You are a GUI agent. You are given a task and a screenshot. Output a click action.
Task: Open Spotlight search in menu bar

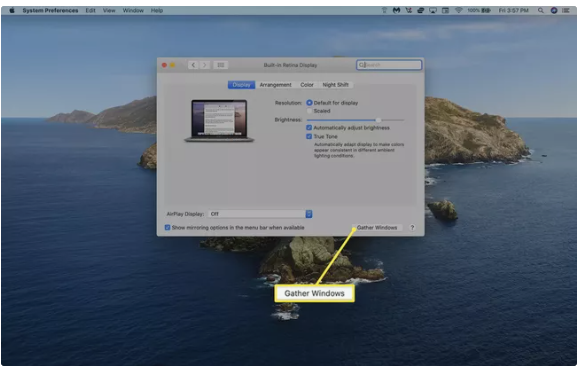541,10
